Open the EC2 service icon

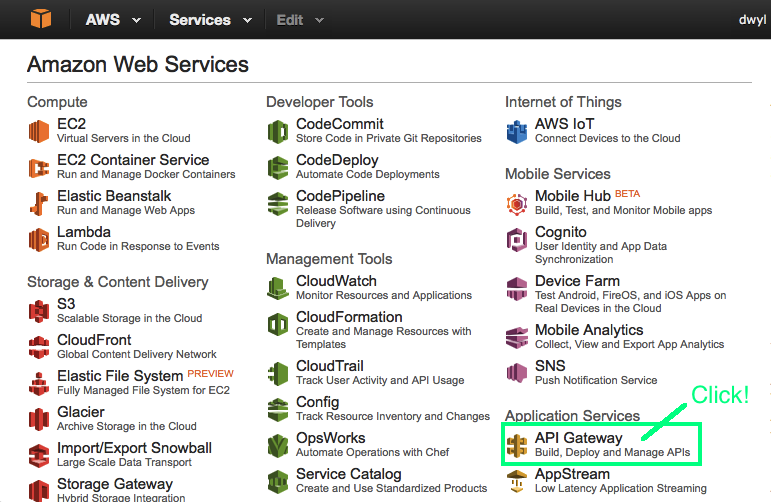coord(39,131)
